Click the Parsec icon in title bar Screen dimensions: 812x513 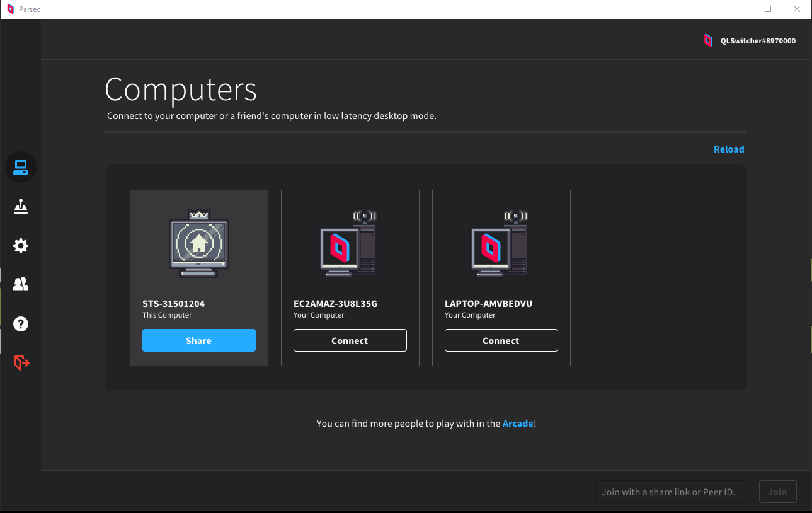click(x=10, y=9)
